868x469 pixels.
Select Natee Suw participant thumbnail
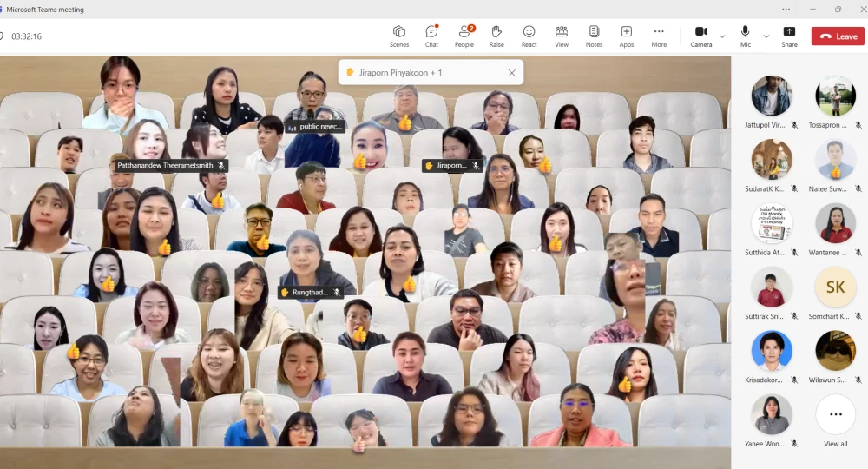coord(835,160)
